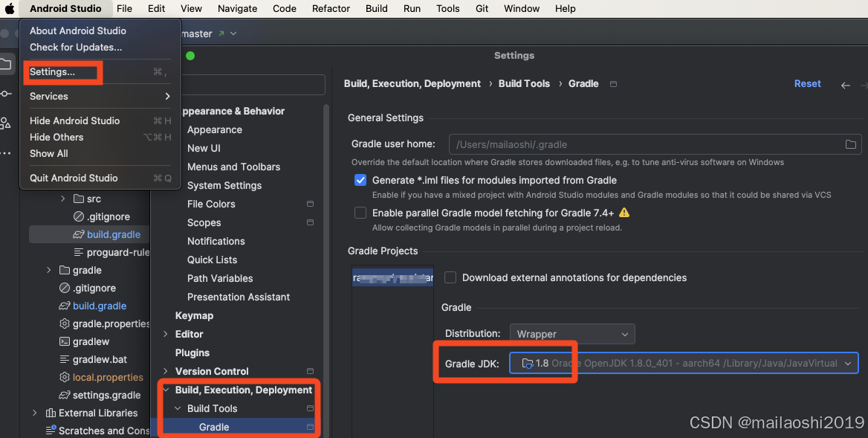Show more tool windows ellipsis icon
The width and height of the screenshot is (868, 438).
(5, 153)
